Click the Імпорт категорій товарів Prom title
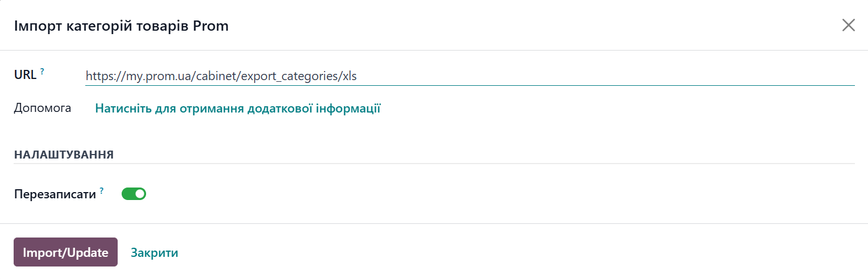Image resolution: width=868 pixels, height=279 pixels. (x=121, y=26)
